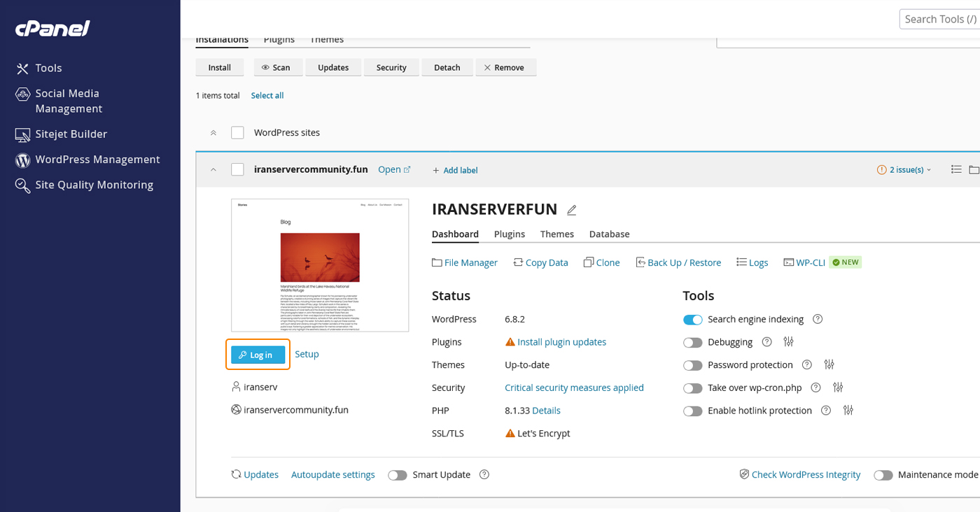Click the pencil icon beside IRANSERVERFUN
Viewport: 980px width, 512px height.
click(572, 210)
